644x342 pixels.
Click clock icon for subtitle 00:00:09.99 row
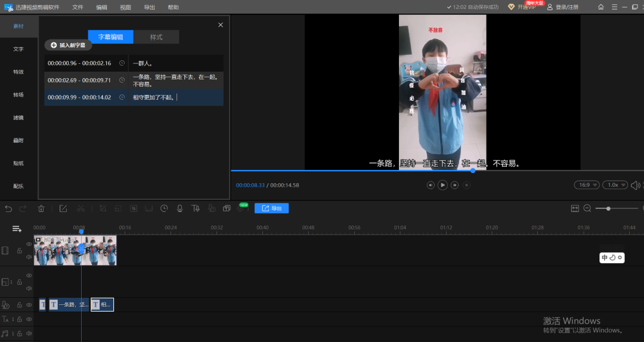pos(122,97)
